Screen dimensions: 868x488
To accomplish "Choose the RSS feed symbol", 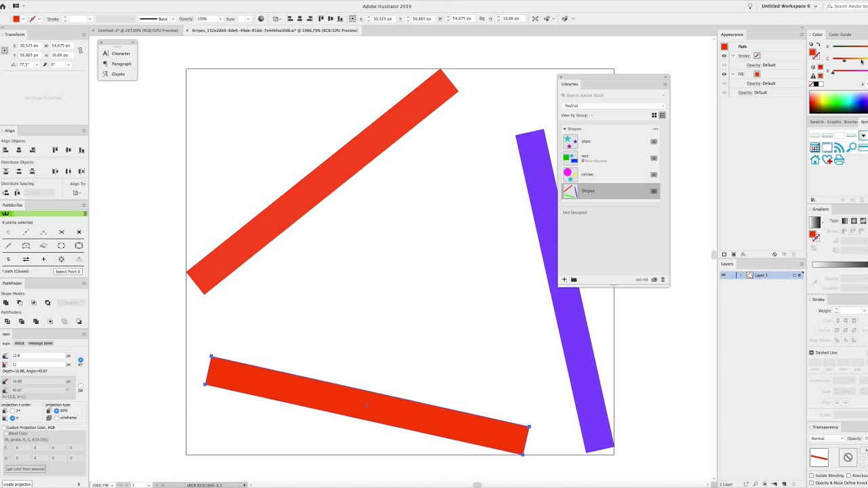I will (x=840, y=148).
